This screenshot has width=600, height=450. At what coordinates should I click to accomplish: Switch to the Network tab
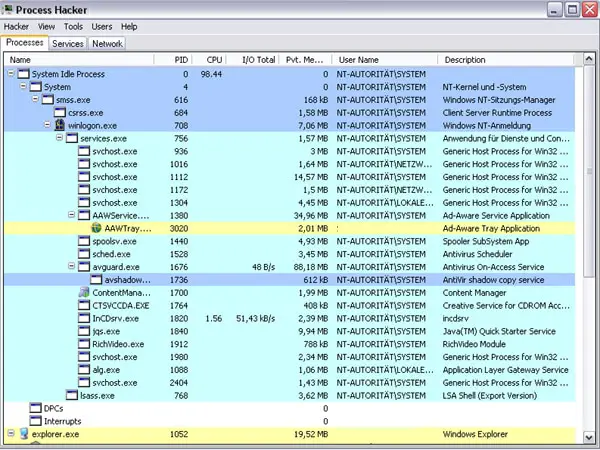point(107,44)
